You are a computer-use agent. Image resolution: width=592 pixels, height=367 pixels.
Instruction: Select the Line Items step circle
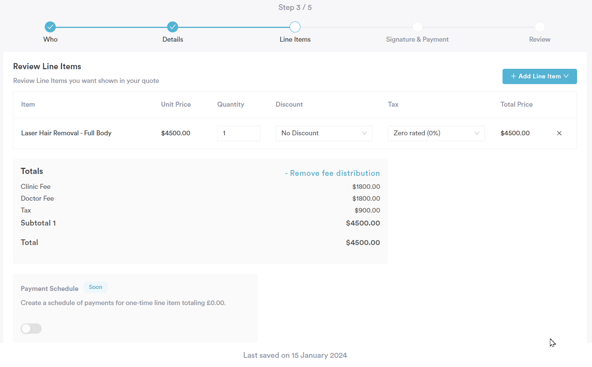pyautogui.click(x=295, y=27)
